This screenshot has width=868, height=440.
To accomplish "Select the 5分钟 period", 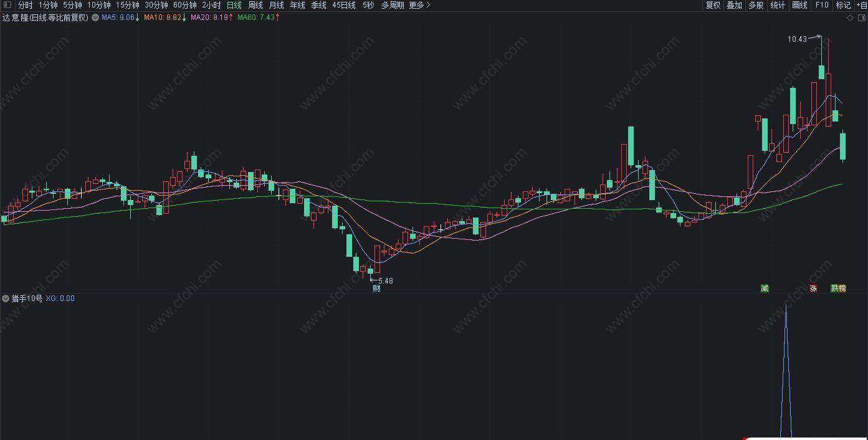I will [72, 5].
